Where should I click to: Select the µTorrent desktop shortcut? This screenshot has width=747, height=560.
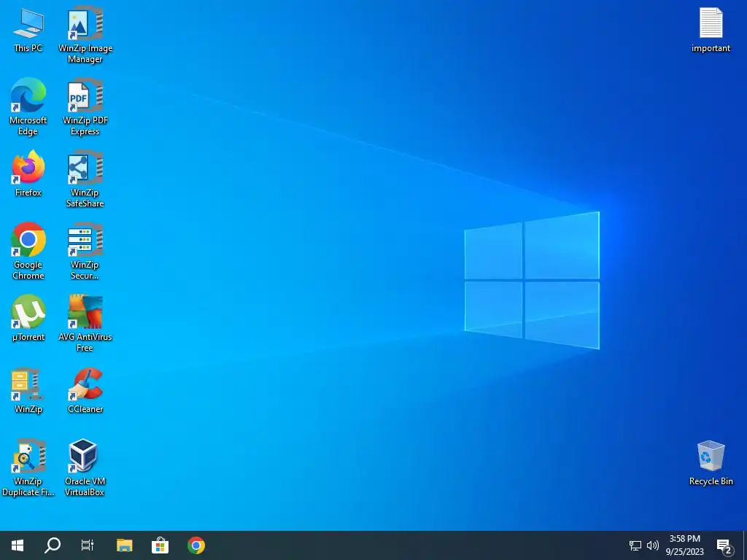coord(28,318)
